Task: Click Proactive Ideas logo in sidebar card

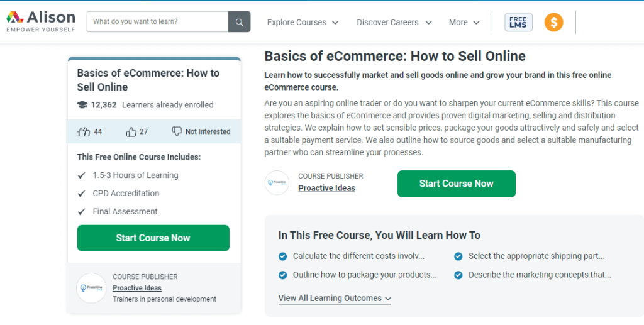Action: 91,288
